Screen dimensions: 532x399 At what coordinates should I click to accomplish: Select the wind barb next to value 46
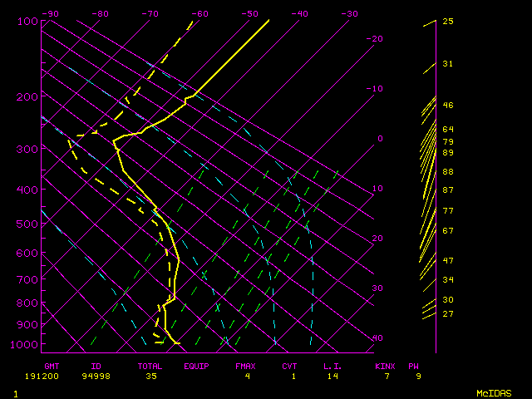(x=429, y=108)
